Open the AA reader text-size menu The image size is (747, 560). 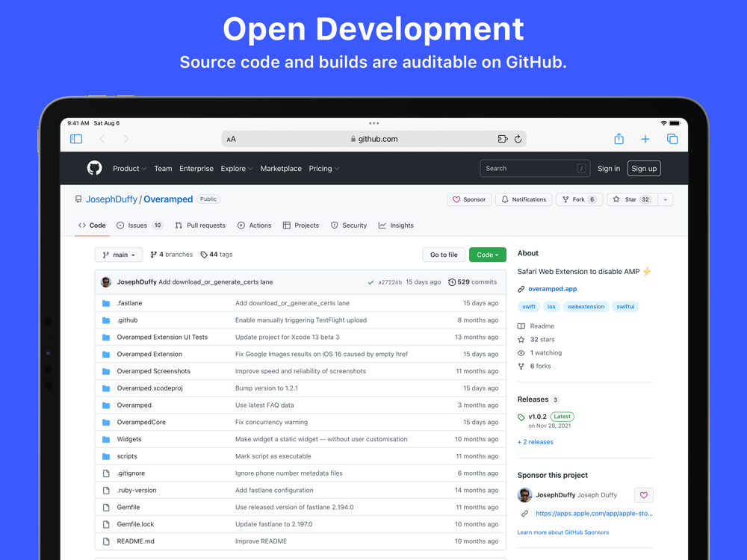click(231, 139)
